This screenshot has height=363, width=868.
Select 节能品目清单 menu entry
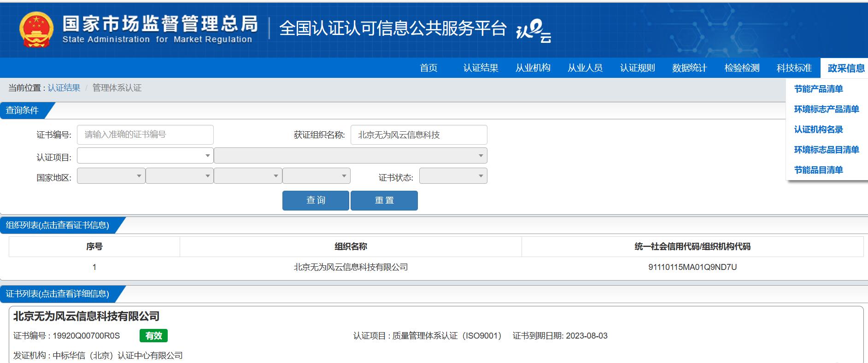[x=818, y=170]
